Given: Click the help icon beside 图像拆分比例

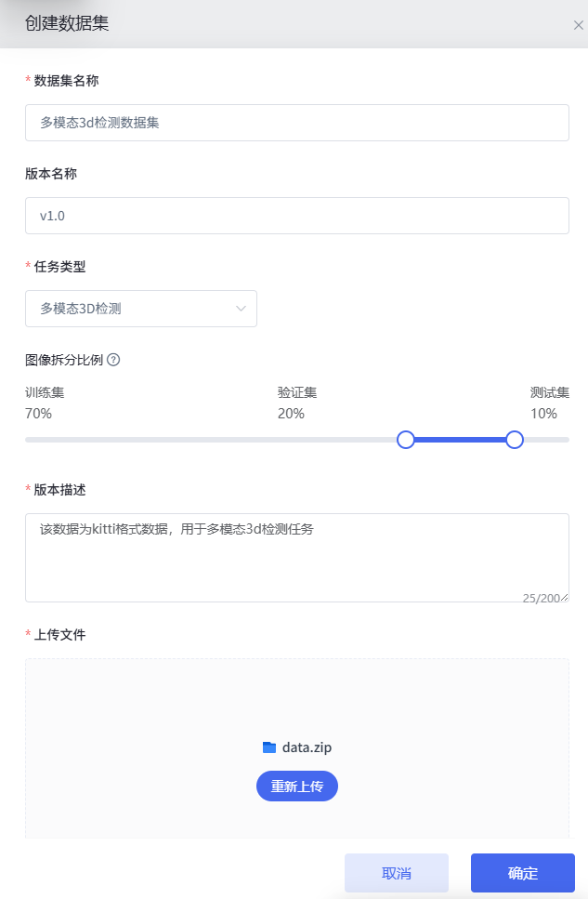Looking at the screenshot, I should coord(113,360).
